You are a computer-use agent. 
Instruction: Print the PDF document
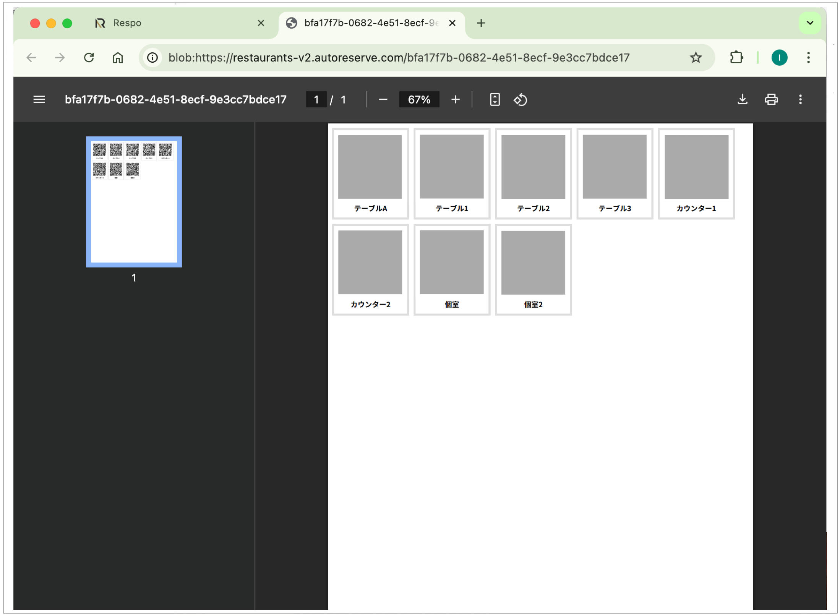[x=771, y=99]
